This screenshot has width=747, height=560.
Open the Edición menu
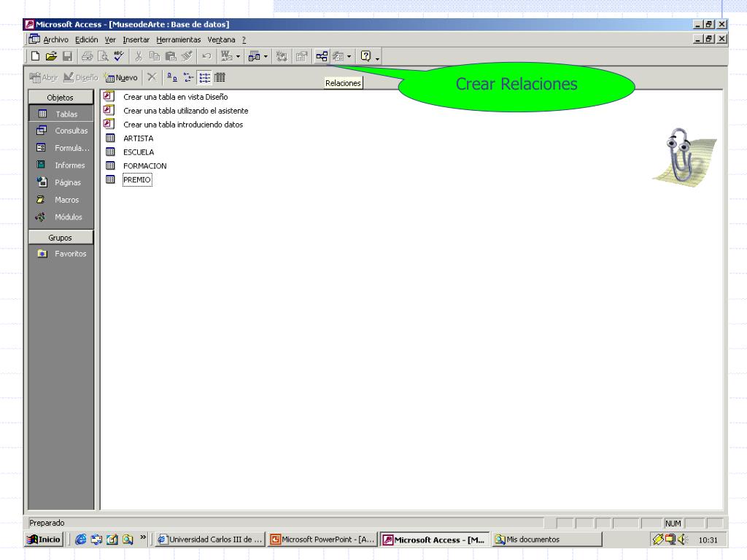coord(86,39)
